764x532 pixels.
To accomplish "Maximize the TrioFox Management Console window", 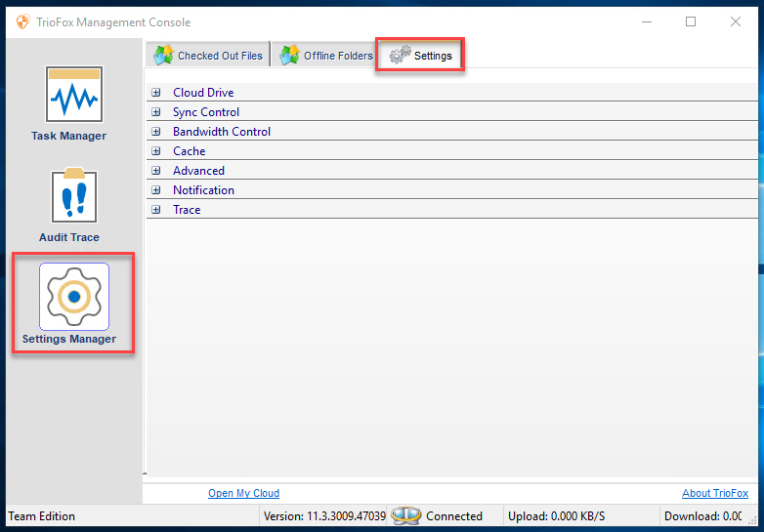I will (x=691, y=21).
